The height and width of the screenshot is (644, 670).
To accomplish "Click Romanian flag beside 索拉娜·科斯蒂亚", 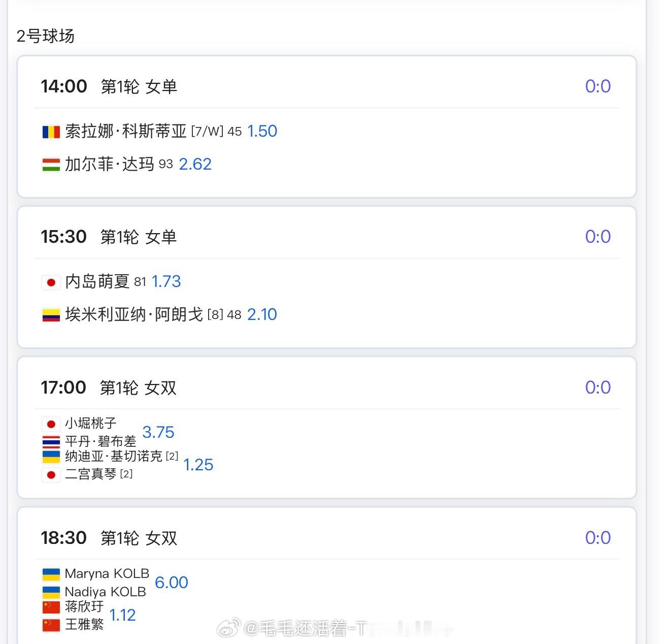I will click(x=51, y=132).
